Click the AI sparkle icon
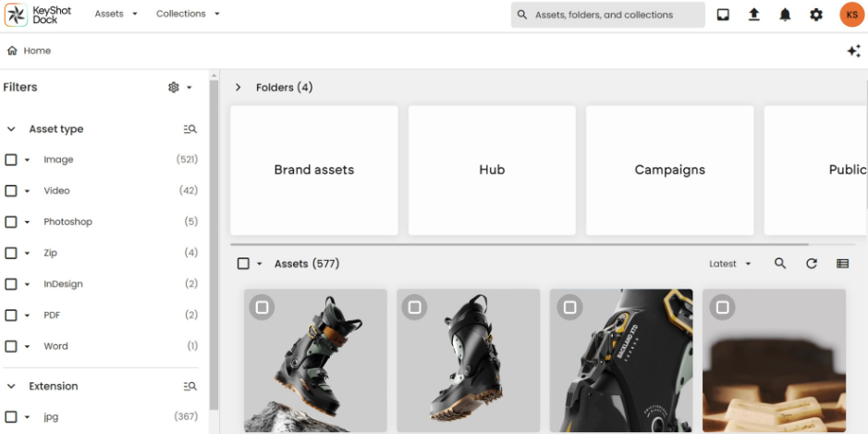Viewport: 868px width, 434px height. tap(853, 51)
